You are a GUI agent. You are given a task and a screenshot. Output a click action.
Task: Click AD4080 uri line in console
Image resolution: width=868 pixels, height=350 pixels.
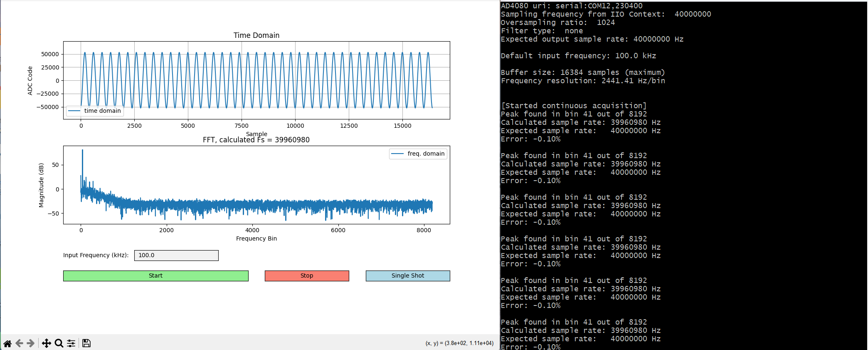tap(572, 6)
